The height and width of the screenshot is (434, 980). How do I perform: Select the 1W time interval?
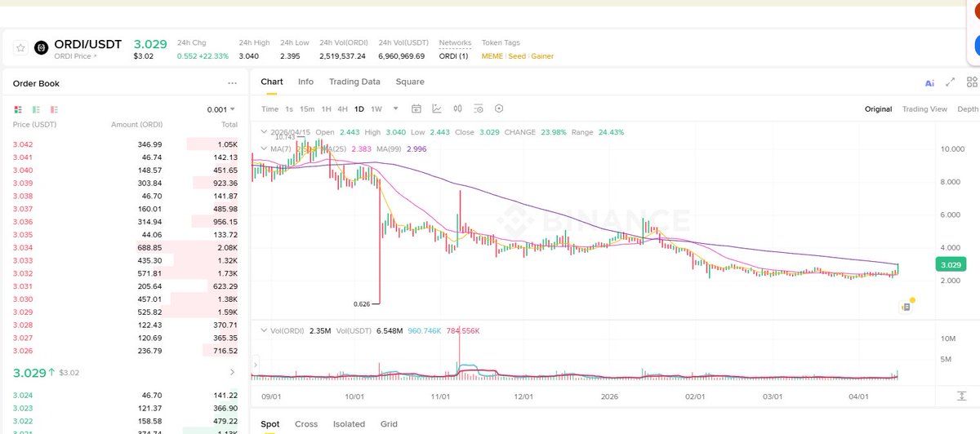point(376,108)
